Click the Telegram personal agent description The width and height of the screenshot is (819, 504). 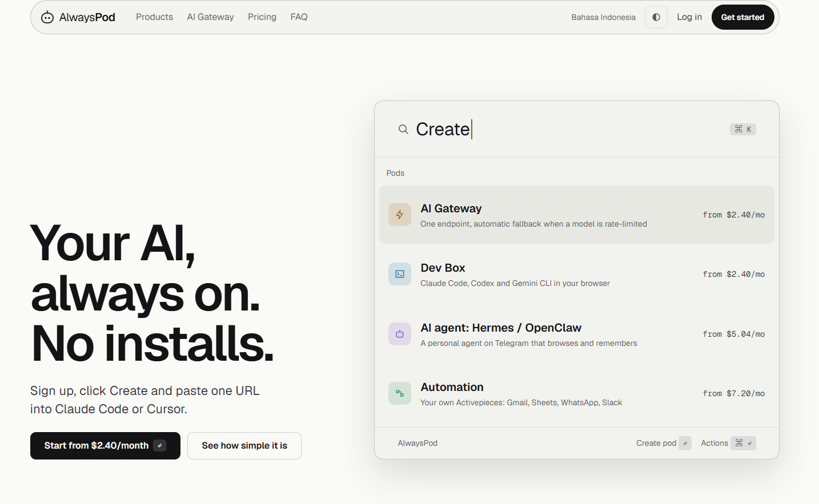[529, 343]
